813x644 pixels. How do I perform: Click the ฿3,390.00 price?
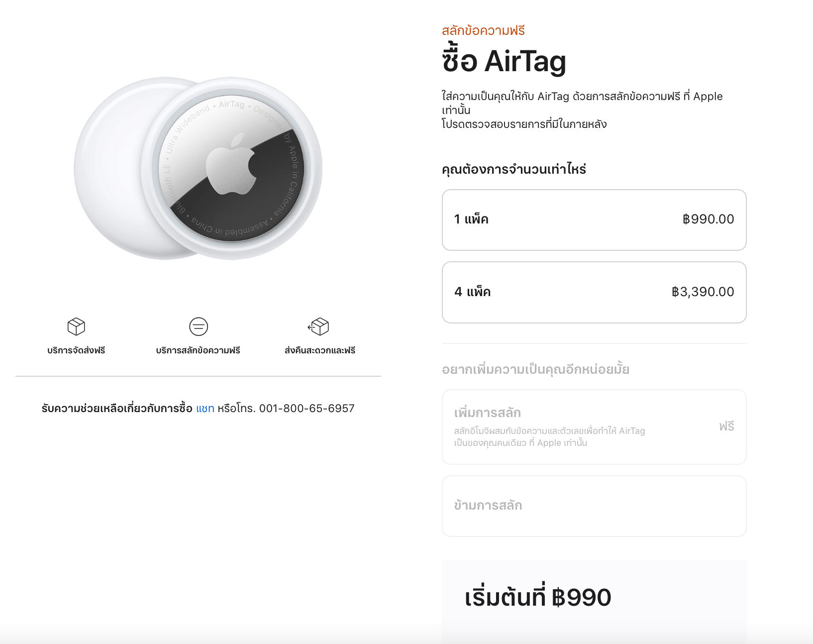tap(703, 292)
